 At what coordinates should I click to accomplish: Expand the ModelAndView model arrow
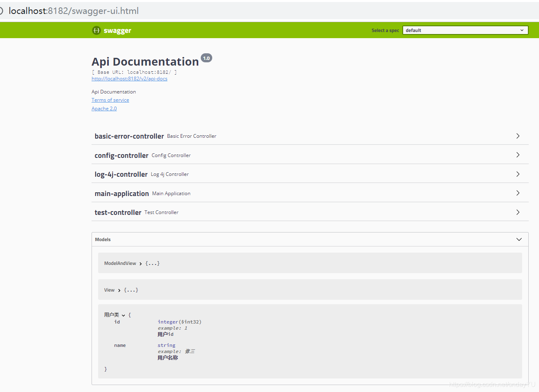140,264
